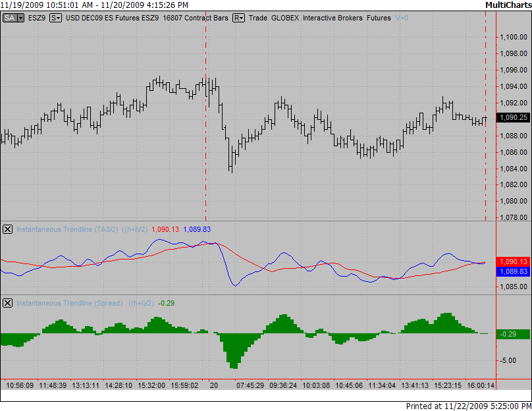Click the 07:45:29 time axis label
Viewport: 532px width, 411px height.
tap(250, 385)
